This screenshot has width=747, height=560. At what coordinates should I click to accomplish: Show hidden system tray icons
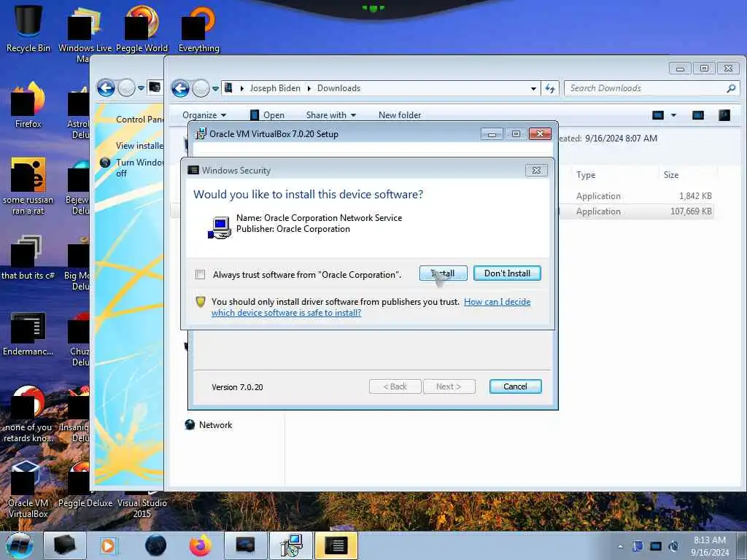tap(620, 546)
